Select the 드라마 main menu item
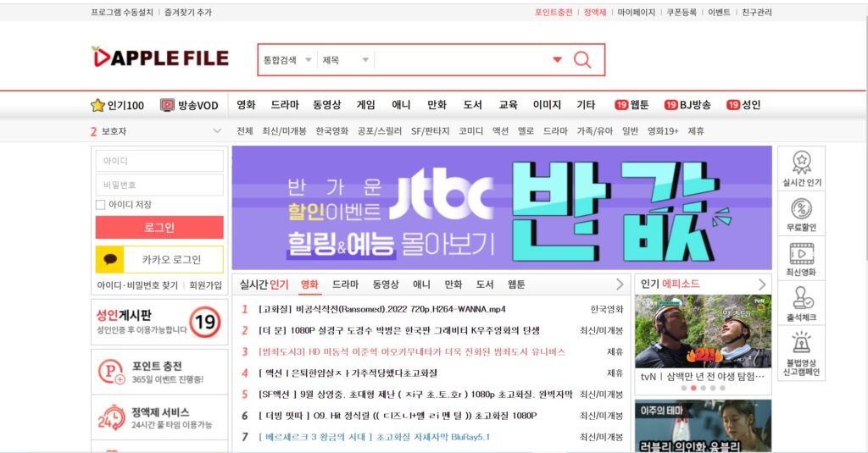The height and width of the screenshot is (453, 868). pyautogui.click(x=285, y=104)
